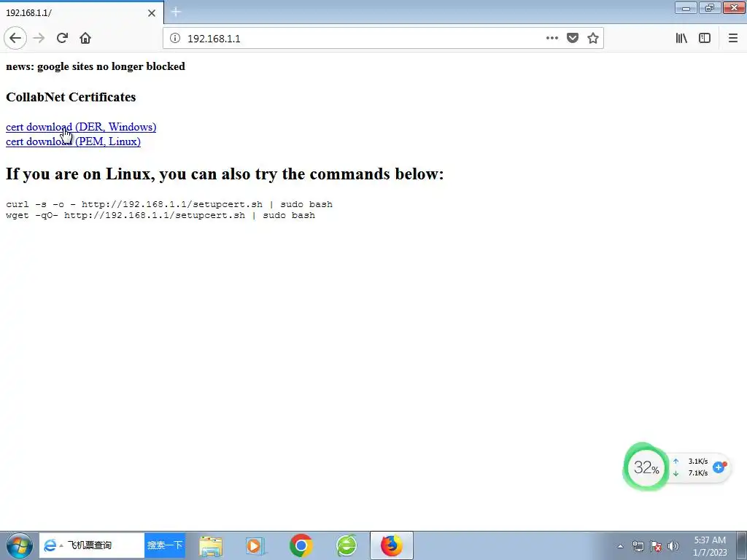747x560 pixels.
Task: Save the page to Pocket
Action: tap(572, 38)
